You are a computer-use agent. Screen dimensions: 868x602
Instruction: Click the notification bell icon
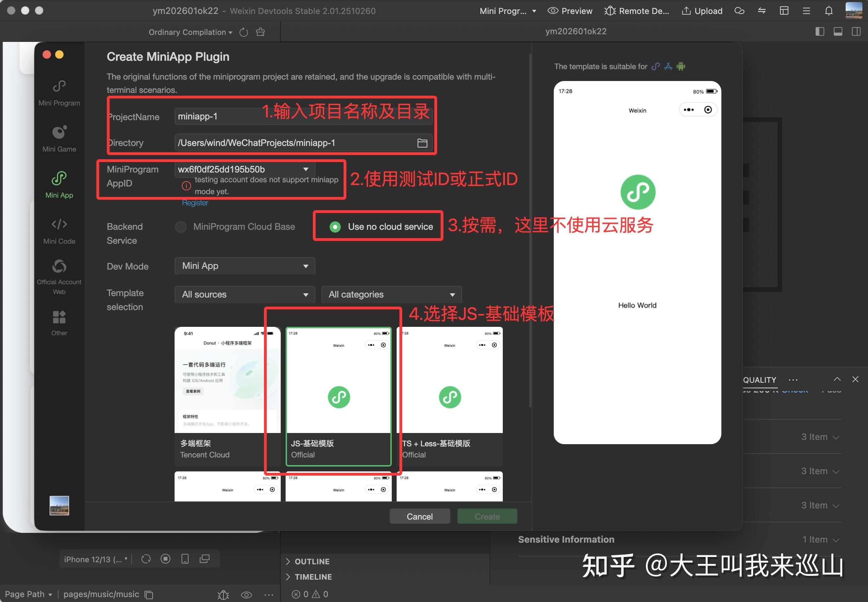829,11
